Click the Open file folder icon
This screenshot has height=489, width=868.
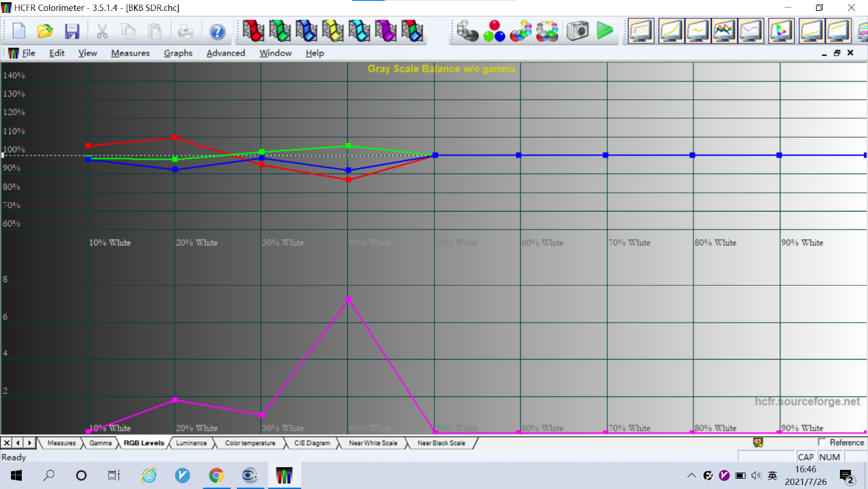point(45,32)
